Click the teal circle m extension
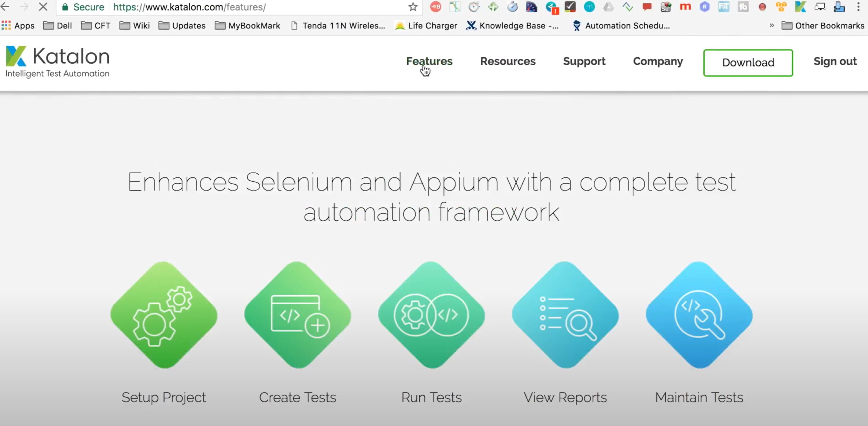868x426 pixels. click(x=589, y=7)
